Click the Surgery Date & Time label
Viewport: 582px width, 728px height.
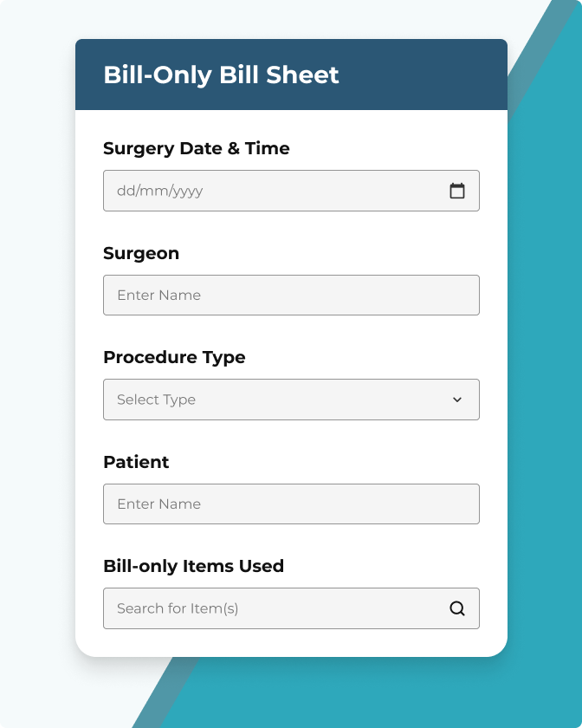coord(197,148)
